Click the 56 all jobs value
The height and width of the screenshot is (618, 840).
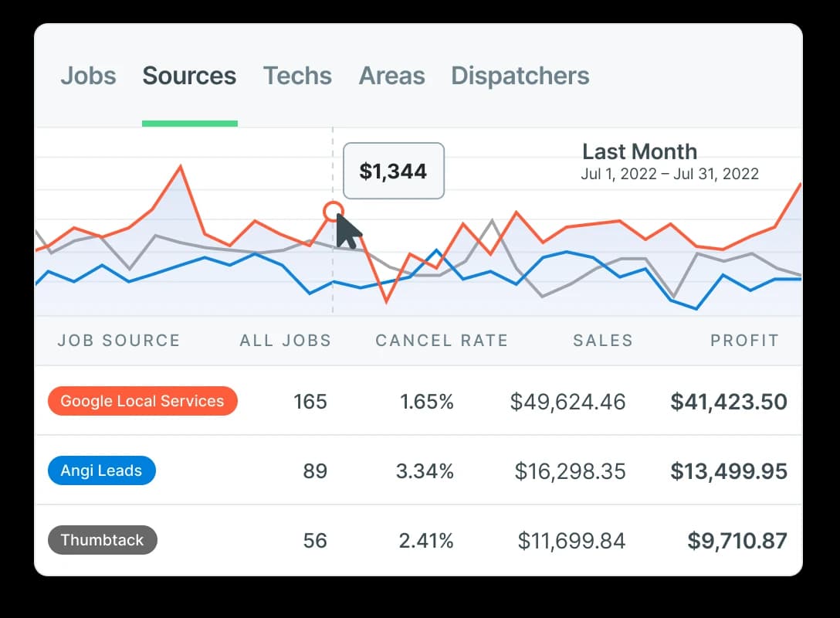click(x=315, y=540)
